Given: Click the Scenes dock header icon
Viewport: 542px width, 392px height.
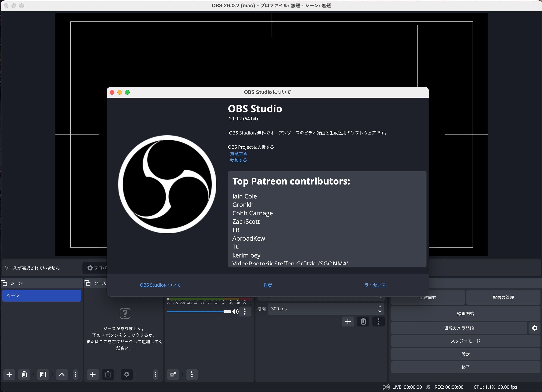Looking at the screenshot, I should tap(4, 283).
